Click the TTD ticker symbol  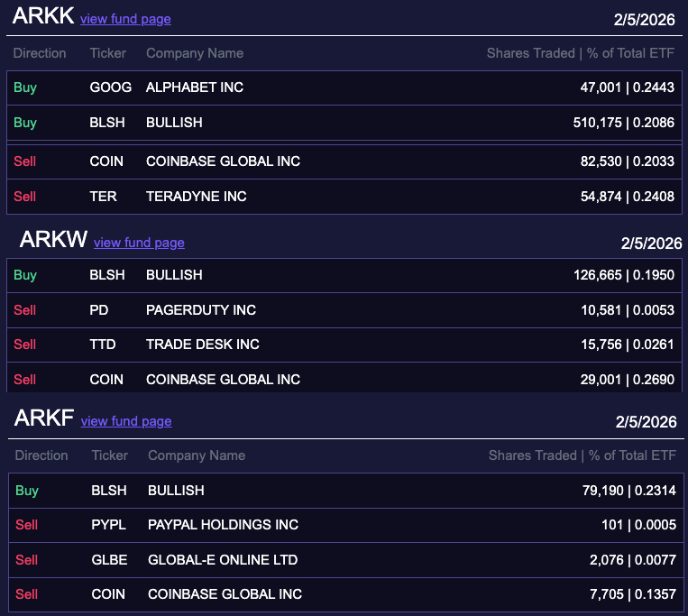click(x=103, y=345)
